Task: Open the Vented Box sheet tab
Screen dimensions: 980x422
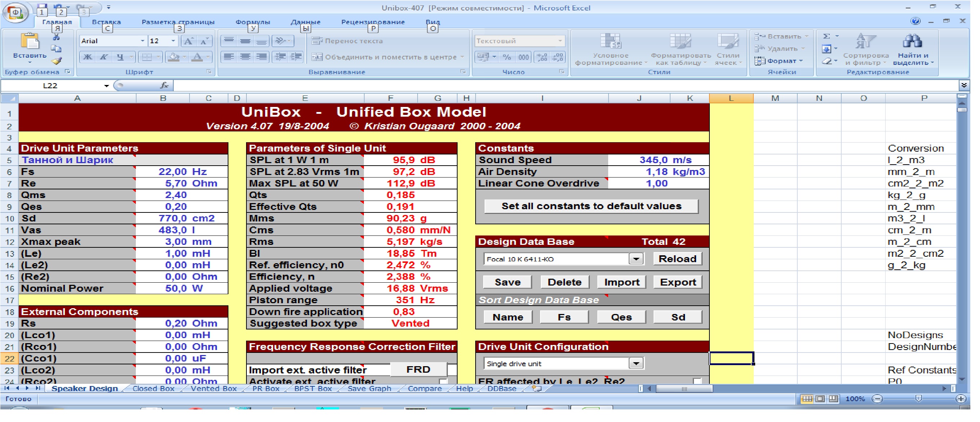Action: point(213,389)
